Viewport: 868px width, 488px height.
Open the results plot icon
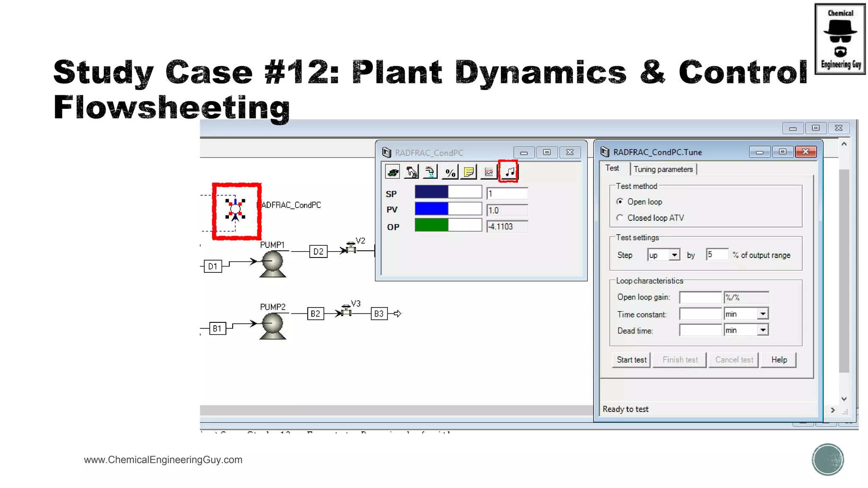pyautogui.click(x=489, y=172)
